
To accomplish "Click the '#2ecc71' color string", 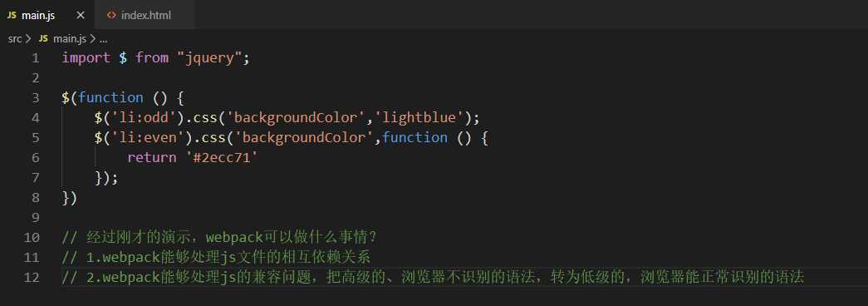I will pos(221,157).
